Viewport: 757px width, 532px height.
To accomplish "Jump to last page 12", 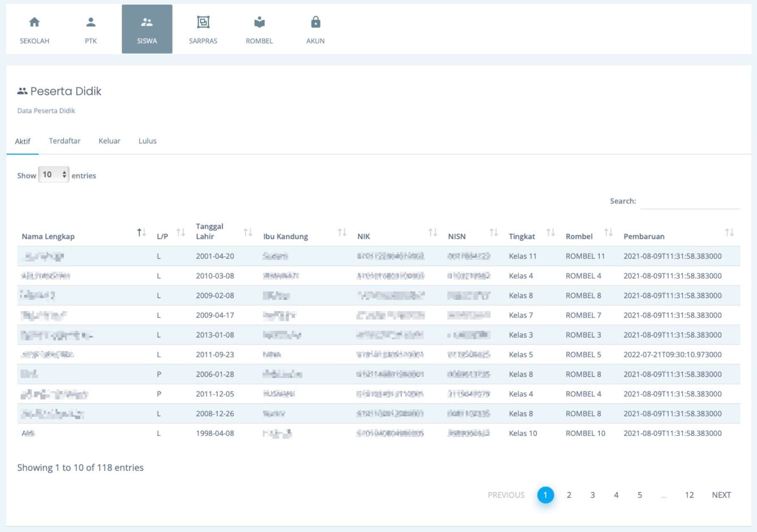I will (x=689, y=495).
